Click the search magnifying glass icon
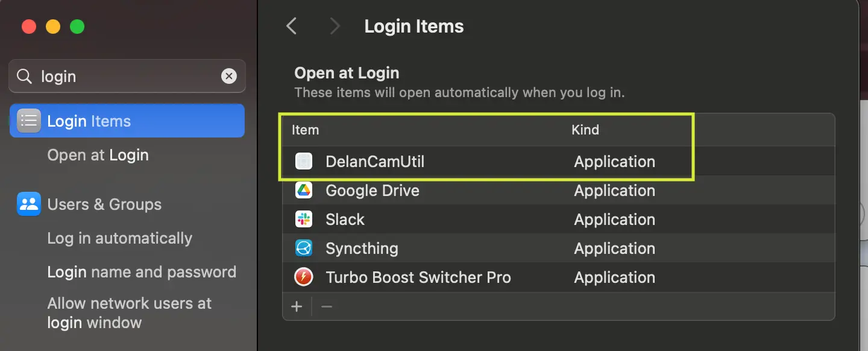Image resolution: width=868 pixels, height=351 pixels. tap(24, 76)
